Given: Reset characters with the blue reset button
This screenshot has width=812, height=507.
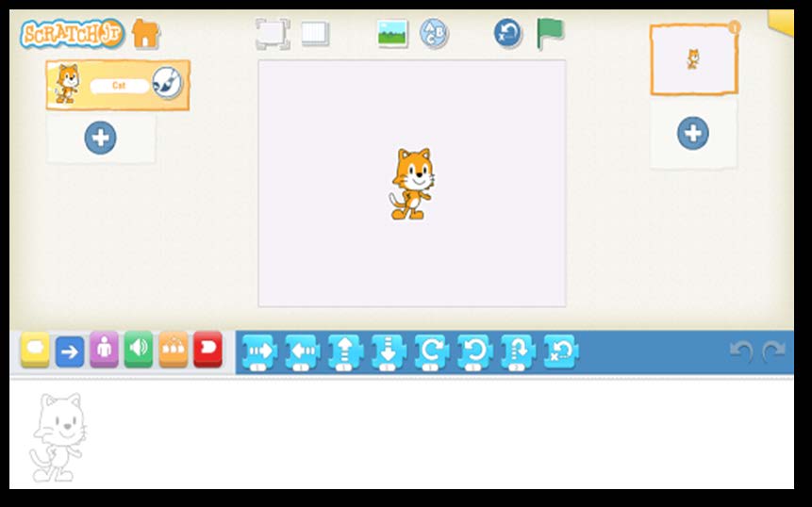Looking at the screenshot, I should pos(507,33).
